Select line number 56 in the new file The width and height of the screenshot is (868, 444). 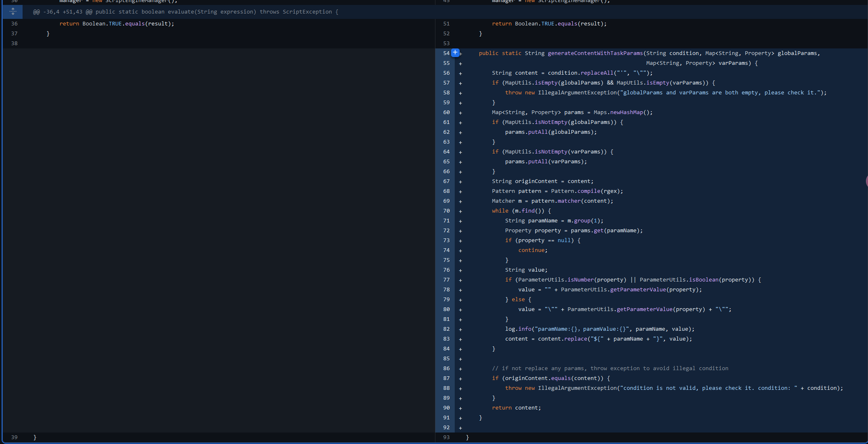(x=446, y=73)
